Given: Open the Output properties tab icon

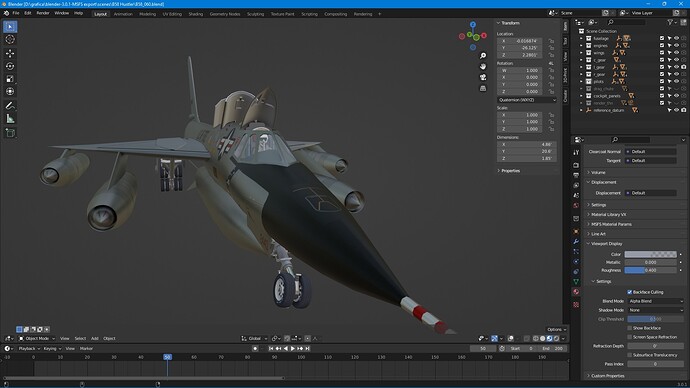Looking at the screenshot, I should [x=576, y=175].
